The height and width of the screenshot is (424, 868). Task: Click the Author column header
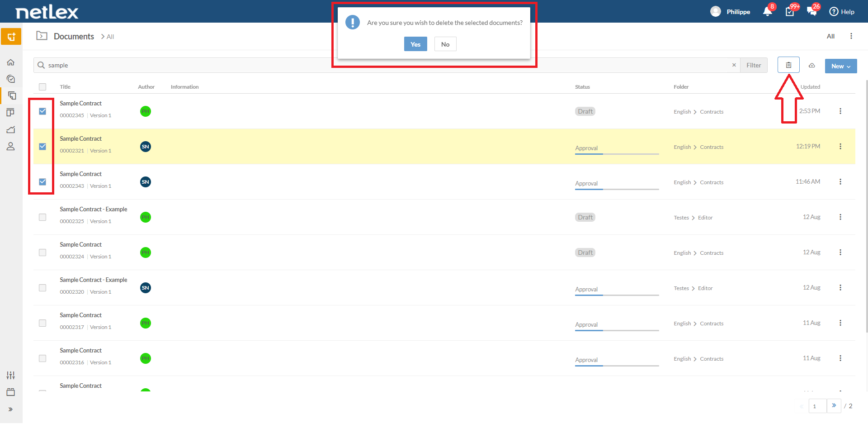click(x=146, y=87)
